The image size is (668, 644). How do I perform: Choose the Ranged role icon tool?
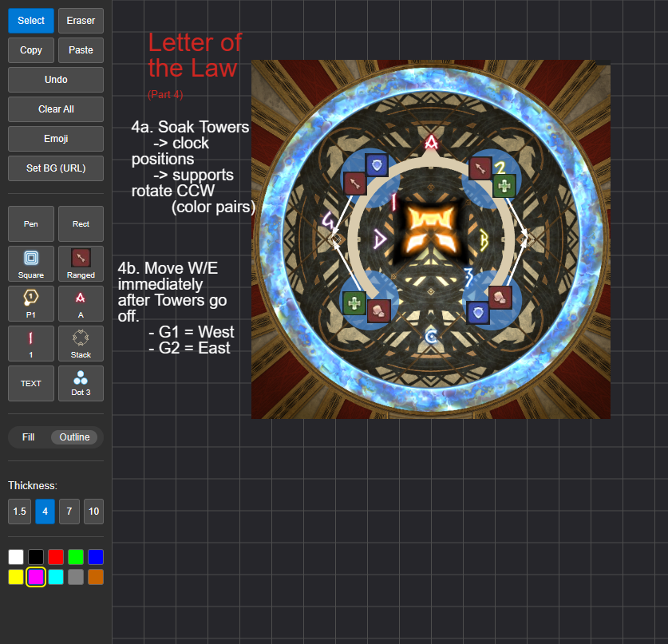pyautogui.click(x=81, y=263)
